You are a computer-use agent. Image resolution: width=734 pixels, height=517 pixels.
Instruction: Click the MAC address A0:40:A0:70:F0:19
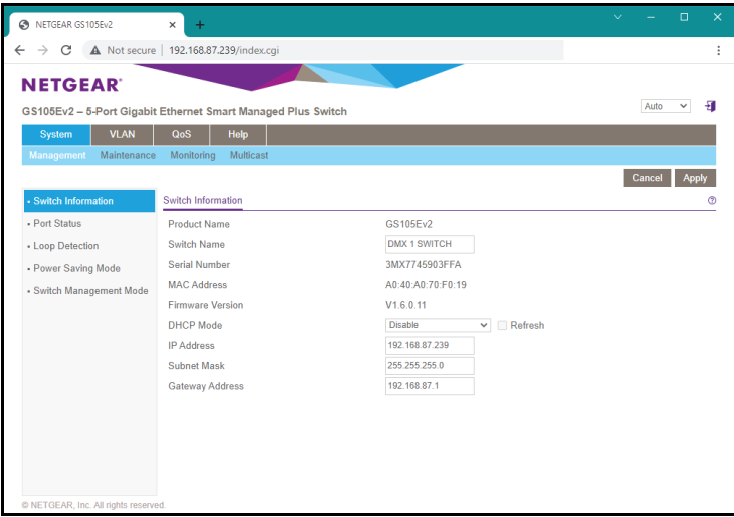tap(426, 285)
